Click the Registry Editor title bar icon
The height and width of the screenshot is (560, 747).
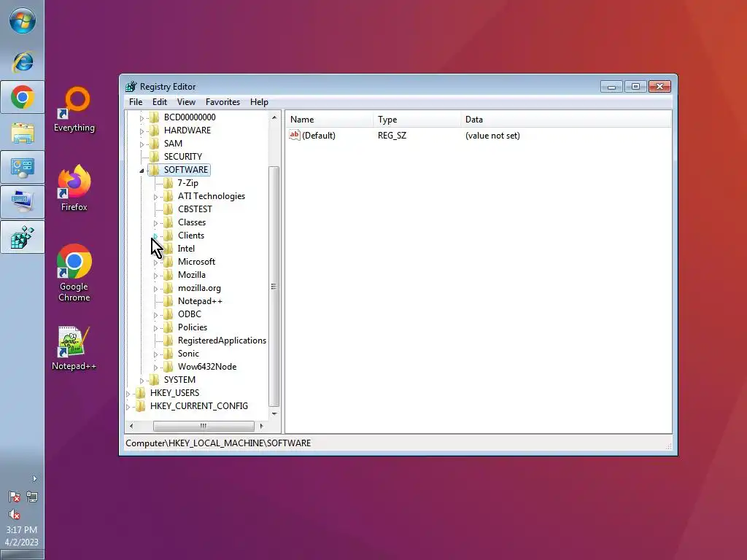click(131, 86)
